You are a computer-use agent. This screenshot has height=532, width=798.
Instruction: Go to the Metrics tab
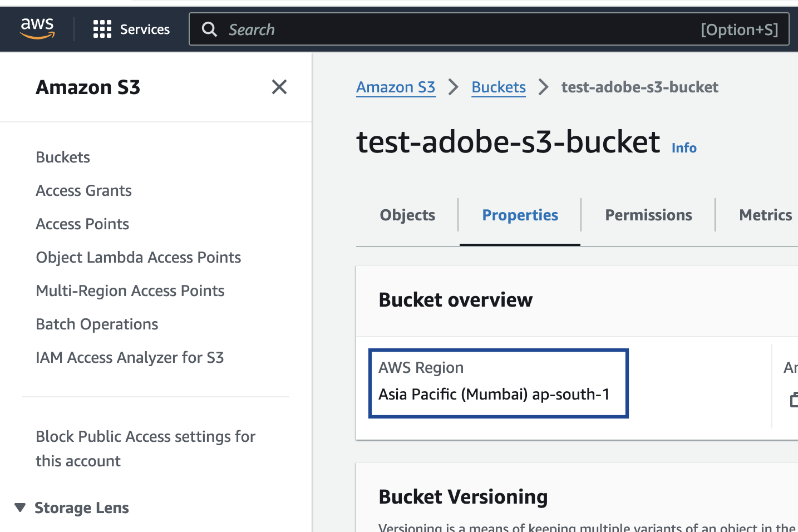[x=765, y=215]
